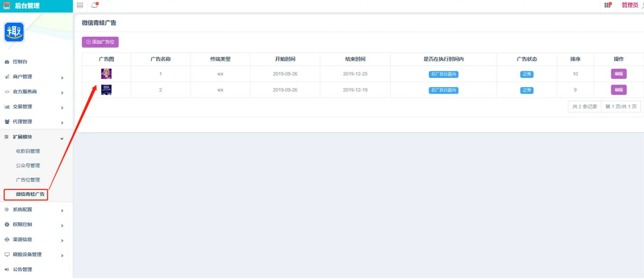Click the 刷脸设备管理 monitor icon
The image size is (644, 279).
pos(7,254)
